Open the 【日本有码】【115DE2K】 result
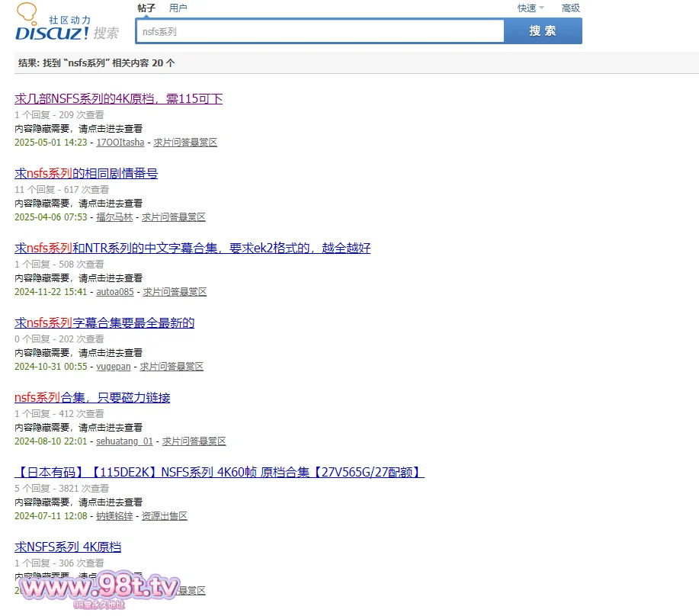The height and width of the screenshot is (616, 699). [219, 473]
